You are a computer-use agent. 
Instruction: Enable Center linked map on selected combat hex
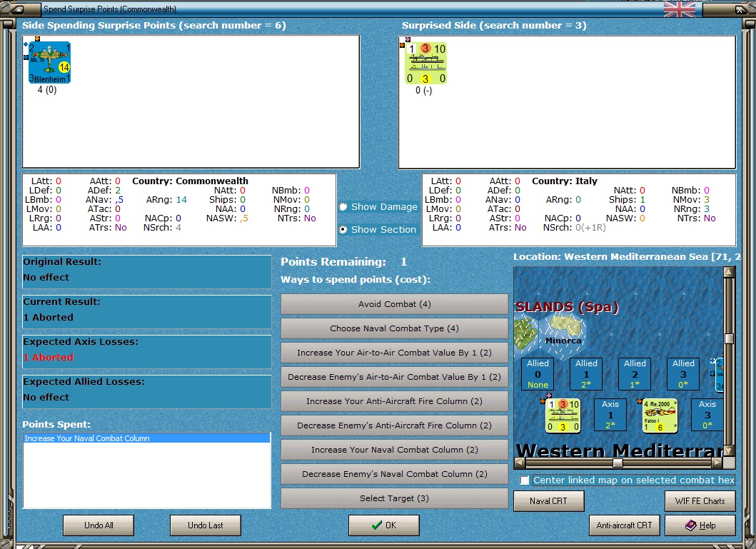[525, 480]
